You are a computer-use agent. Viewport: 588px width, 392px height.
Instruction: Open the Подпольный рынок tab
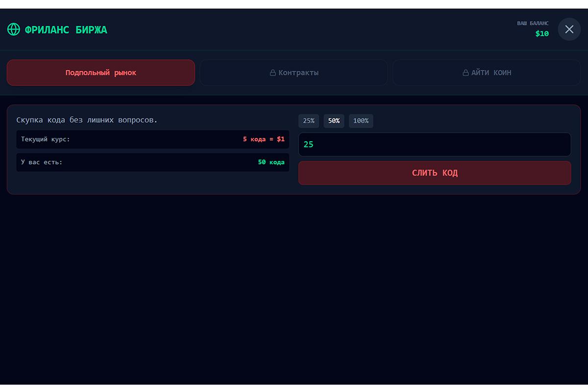[x=101, y=73]
